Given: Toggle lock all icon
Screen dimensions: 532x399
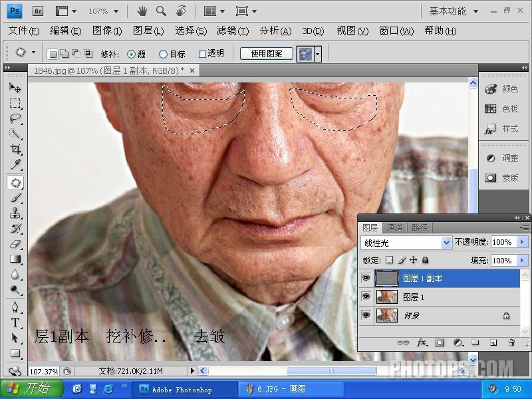Looking at the screenshot, I should pyautogui.click(x=426, y=260).
